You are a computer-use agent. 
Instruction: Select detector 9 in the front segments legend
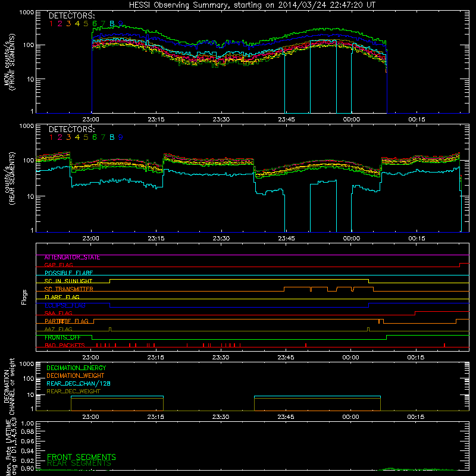click(121, 24)
